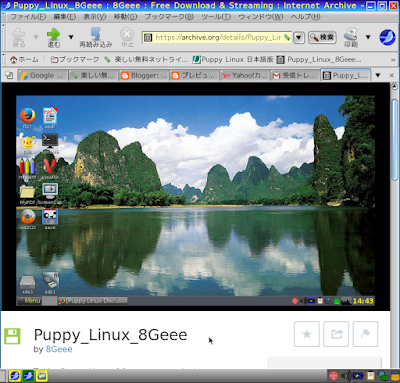Open Puppy_Linux_8Geee bookmark in bookmarks bar
This screenshot has width=400, height=383.
[319, 60]
